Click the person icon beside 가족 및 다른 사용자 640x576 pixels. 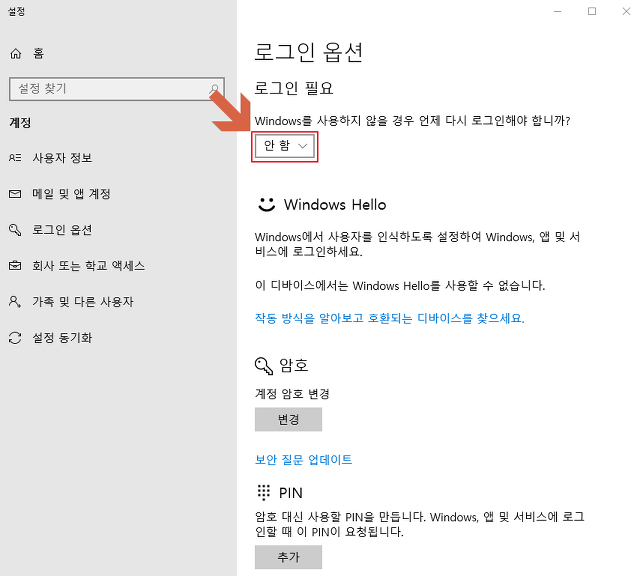point(15,302)
